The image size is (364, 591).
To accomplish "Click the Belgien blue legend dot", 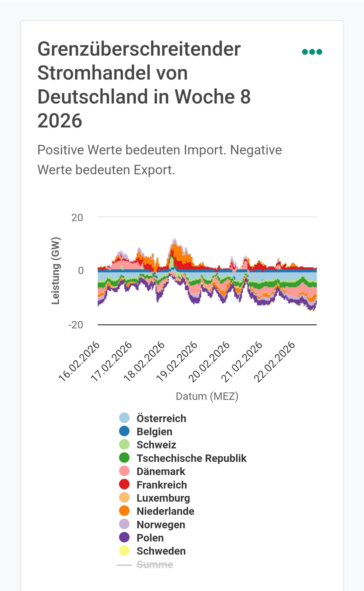I will (124, 431).
